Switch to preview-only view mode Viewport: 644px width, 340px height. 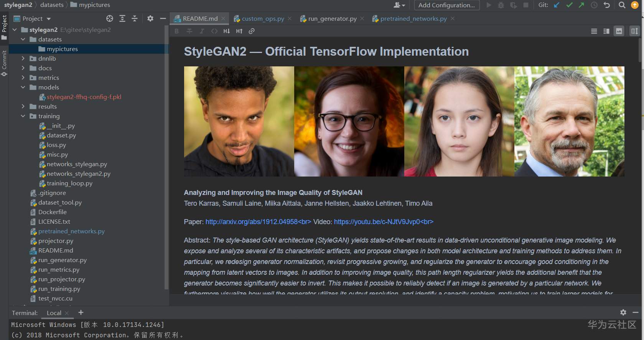click(x=619, y=31)
